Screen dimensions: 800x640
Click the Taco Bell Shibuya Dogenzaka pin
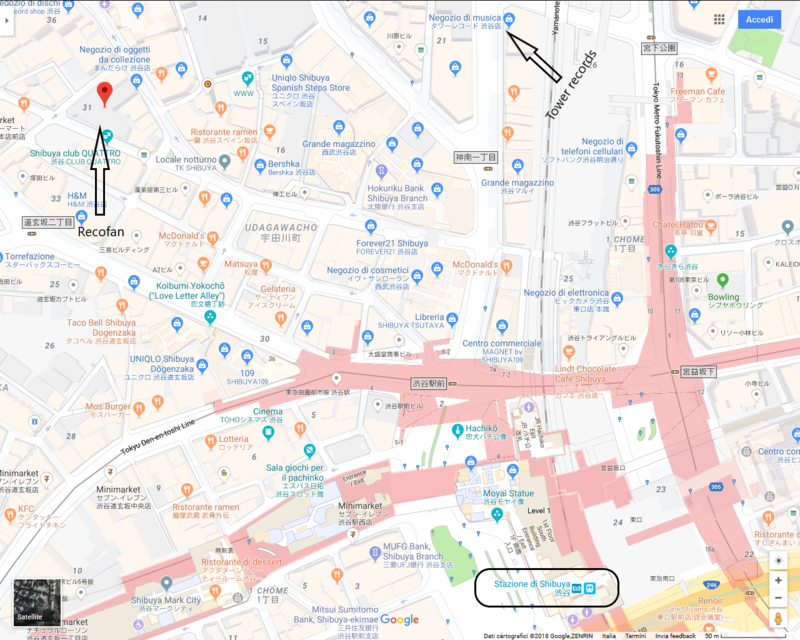coord(122,306)
